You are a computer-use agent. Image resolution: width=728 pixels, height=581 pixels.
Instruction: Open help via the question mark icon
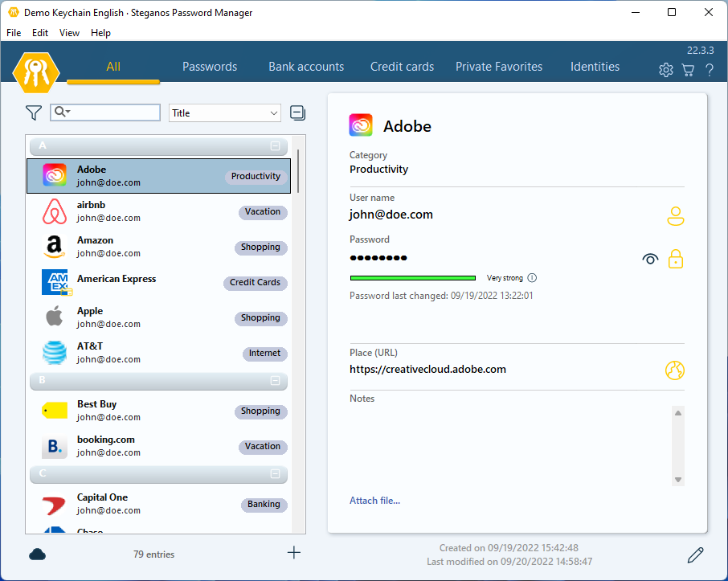(710, 70)
